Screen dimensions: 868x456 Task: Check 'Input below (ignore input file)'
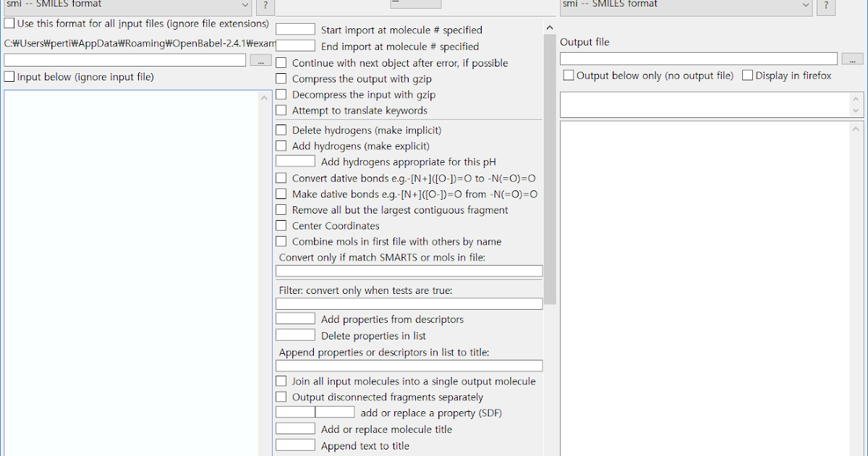point(9,77)
